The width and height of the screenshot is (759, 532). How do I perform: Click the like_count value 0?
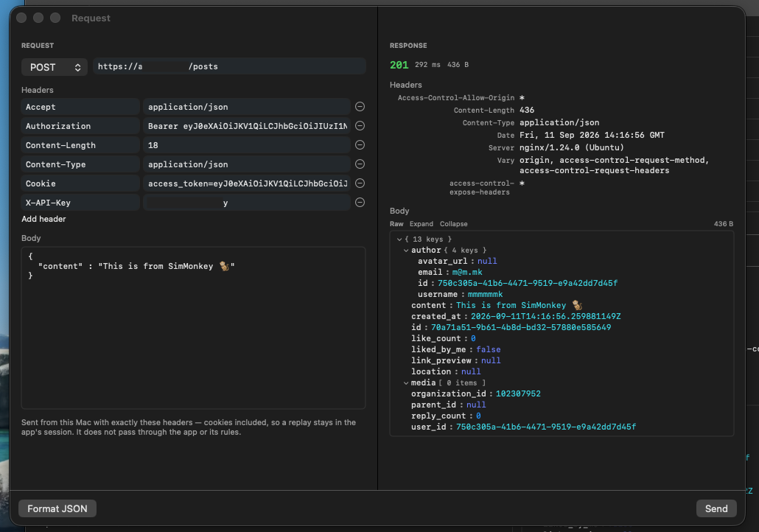click(x=473, y=338)
